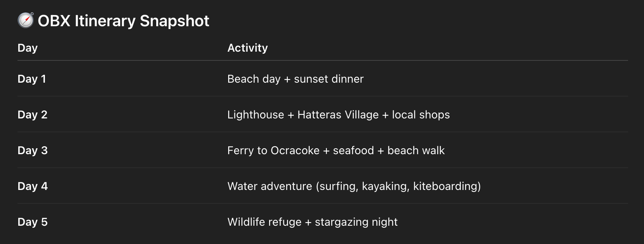
Task: Click the word Ocracoke in Day 3
Action: point(295,151)
